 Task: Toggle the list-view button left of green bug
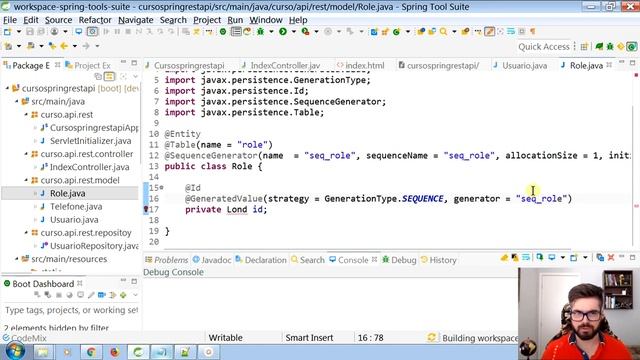pyautogui.click(x=236, y=31)
